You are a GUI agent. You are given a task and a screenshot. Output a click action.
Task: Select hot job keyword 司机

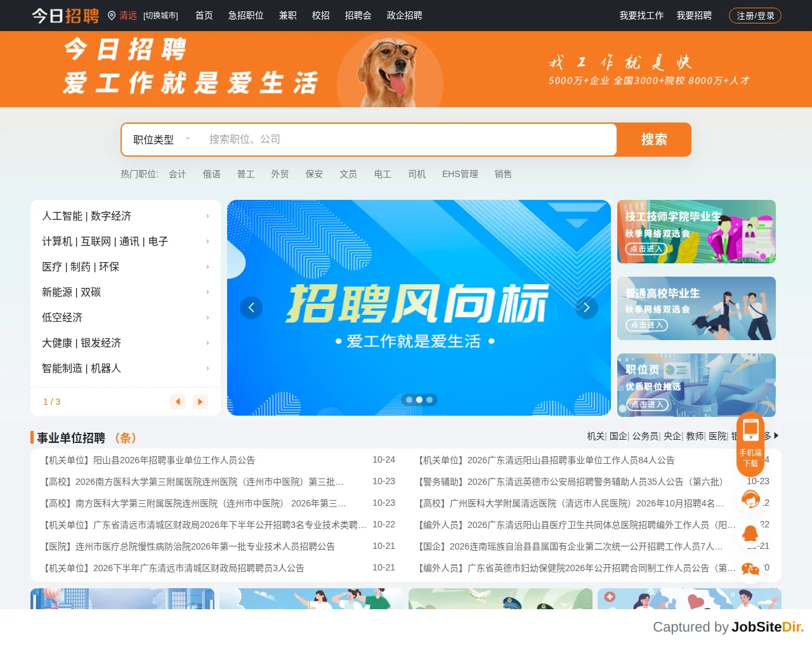(417, 174)
